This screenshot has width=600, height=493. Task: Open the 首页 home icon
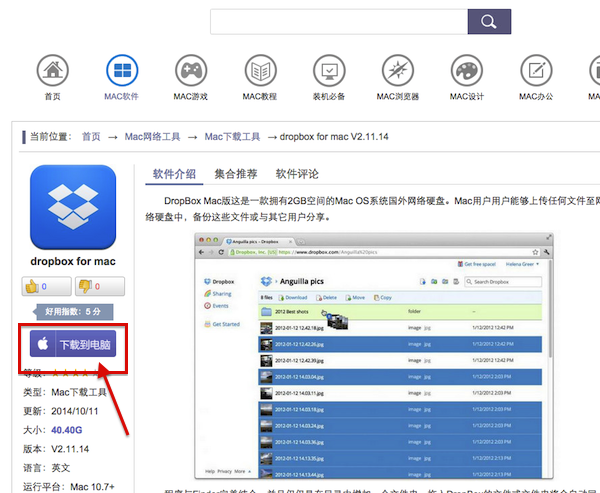click(x=53, y=70)
